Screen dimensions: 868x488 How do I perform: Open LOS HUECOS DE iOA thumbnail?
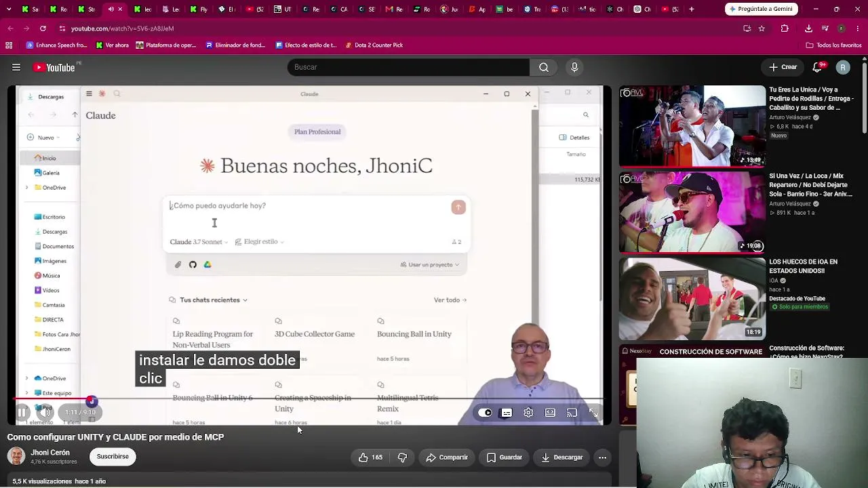[x=692, y=298]
